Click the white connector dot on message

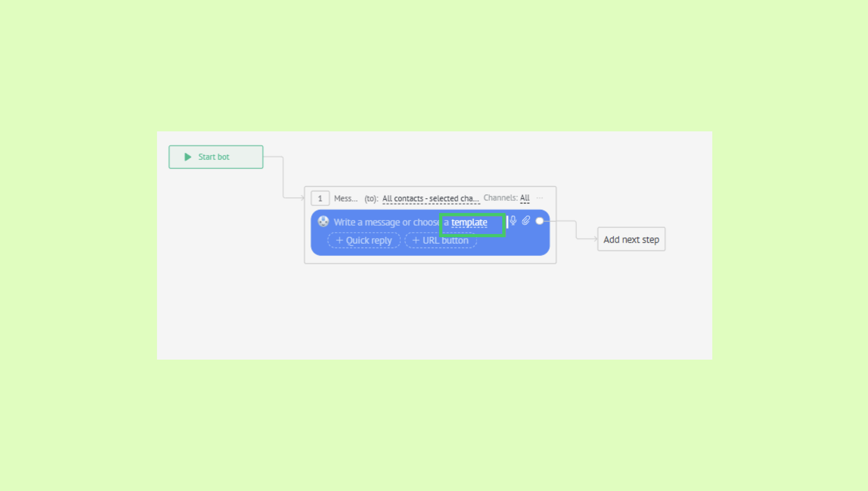[x=540, y=221]
